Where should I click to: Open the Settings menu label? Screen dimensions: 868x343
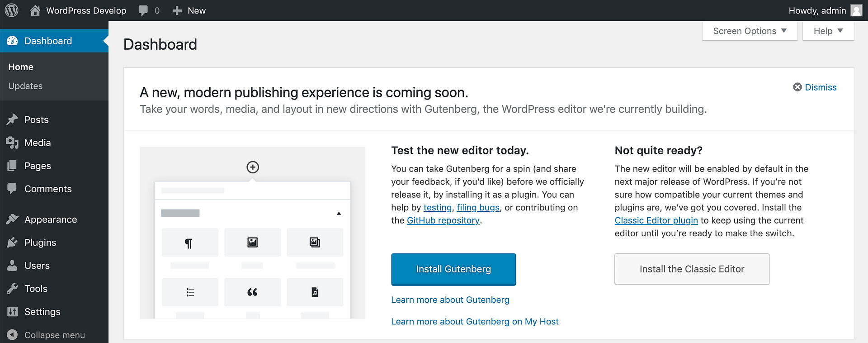click(x=42, y=312)
